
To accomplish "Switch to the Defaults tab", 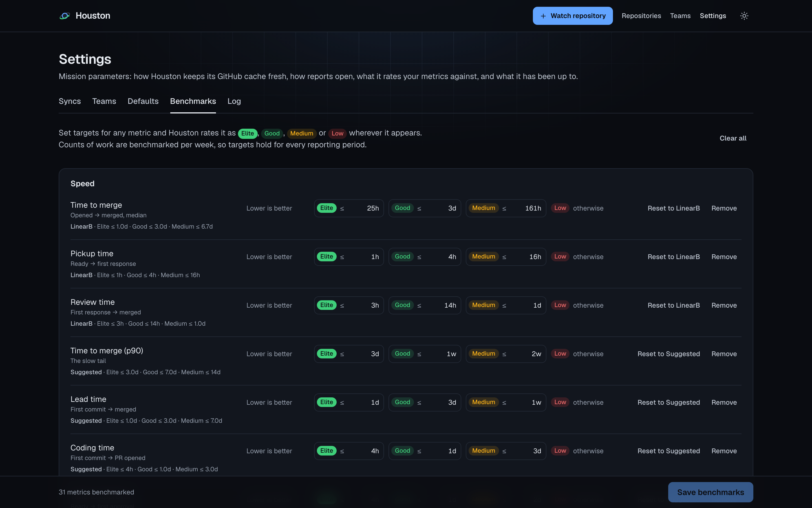I will pos(143,101).
